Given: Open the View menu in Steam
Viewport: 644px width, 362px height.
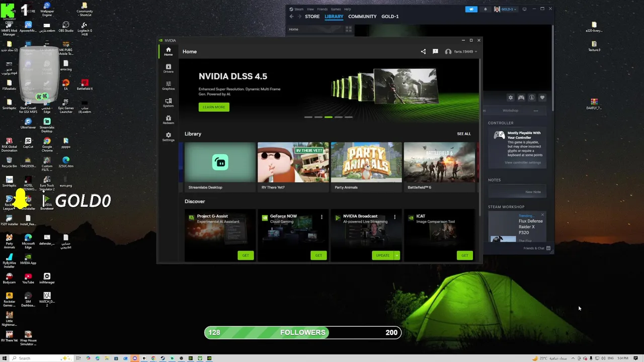Looking at the screenshot, I should [310, 9].
